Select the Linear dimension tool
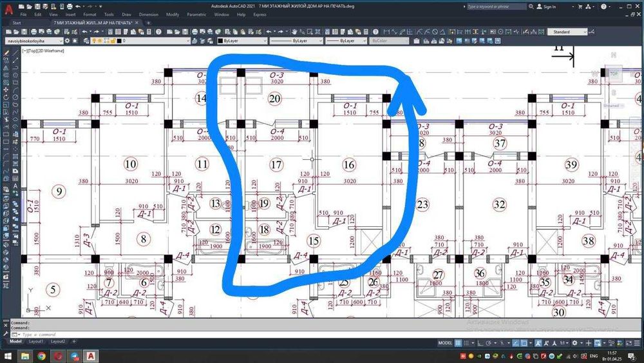The width and height of the screenshot is (644, 363). pyautogui.click(x=386, y=32)
